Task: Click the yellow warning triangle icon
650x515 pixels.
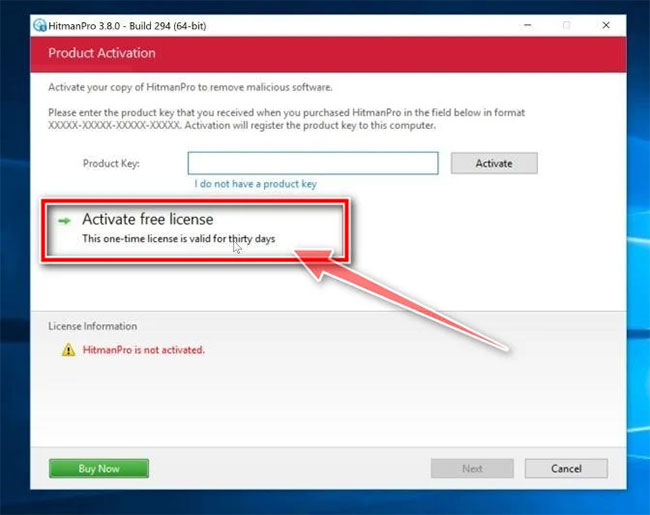Action: tap(68, 350)
